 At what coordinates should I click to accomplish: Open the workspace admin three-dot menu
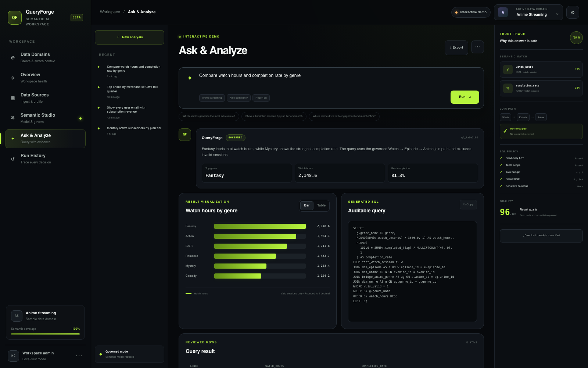79,356
